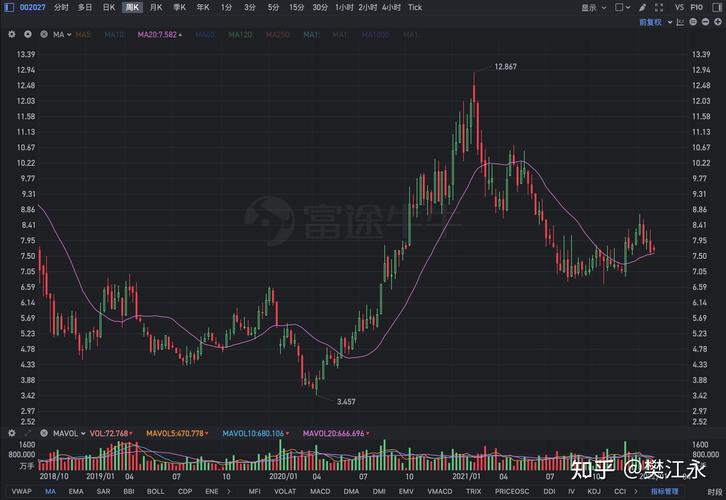Select the MACD indicator tab

point(320,492)
